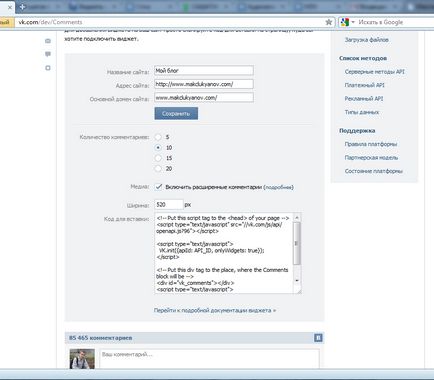Image resolution: width=434 pixels, height=380 pixels.
Task: Click the site address field with http://www.makdukyanov.com/
Action: click(x=204, y=84)
